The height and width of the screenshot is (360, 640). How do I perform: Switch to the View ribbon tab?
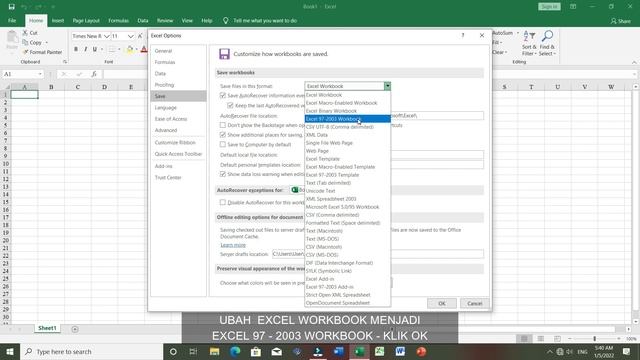click(187, 20)
